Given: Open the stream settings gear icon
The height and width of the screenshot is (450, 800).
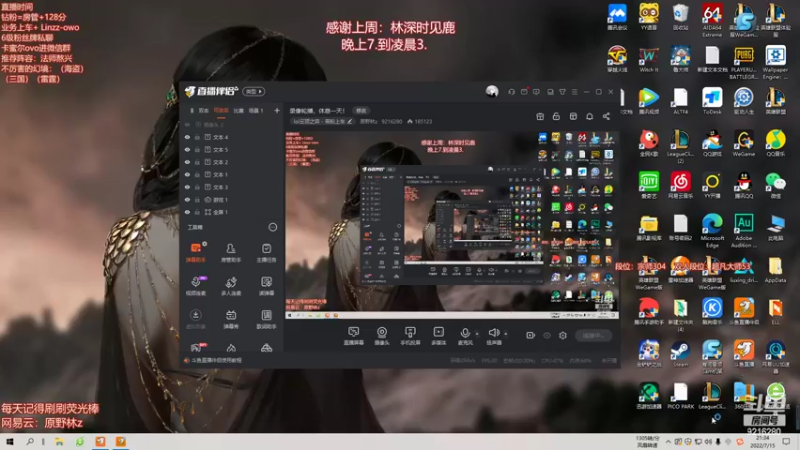Looking at the screenshot, I should click(563, 335).
